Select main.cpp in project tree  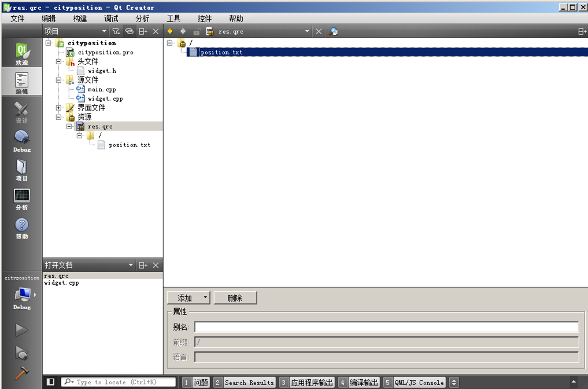pos(101,89)
